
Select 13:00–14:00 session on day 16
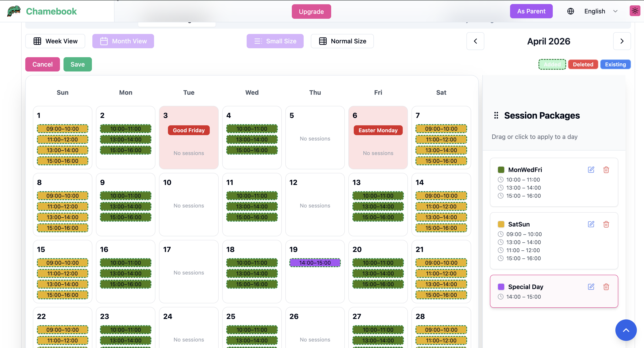tap(126, 273)
